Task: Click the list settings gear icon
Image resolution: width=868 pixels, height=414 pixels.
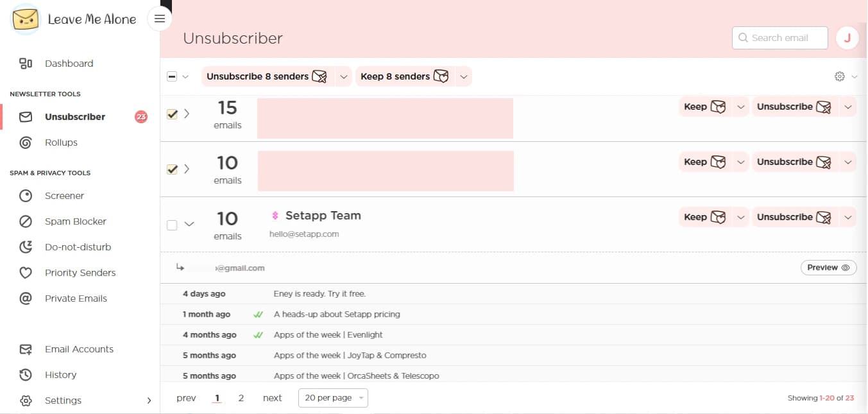Action: point(840,76)
